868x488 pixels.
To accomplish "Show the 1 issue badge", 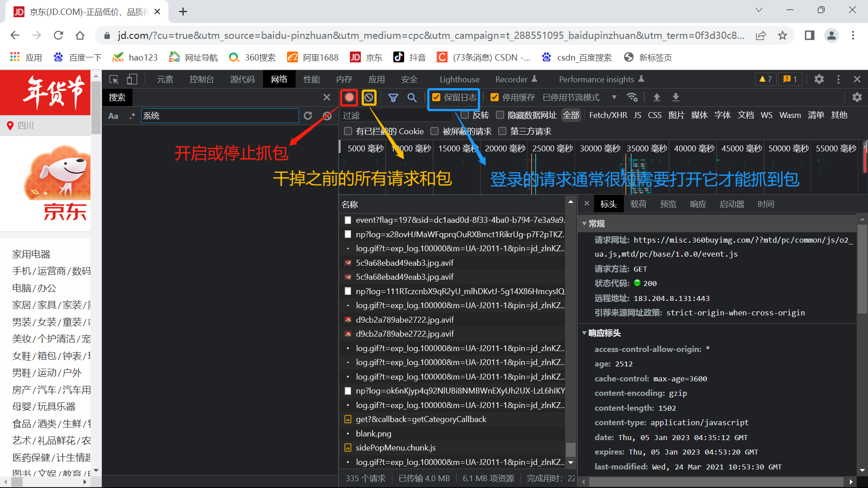I will click(x=790, y=79).
